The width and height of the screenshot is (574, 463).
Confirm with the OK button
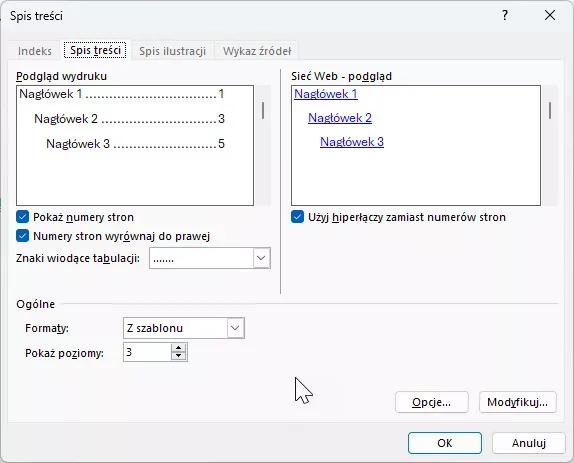445,443
